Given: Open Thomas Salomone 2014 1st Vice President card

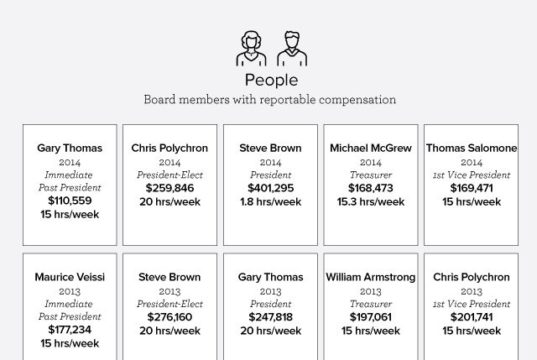Looking at the screenshot, I should (x=471, y=185).
